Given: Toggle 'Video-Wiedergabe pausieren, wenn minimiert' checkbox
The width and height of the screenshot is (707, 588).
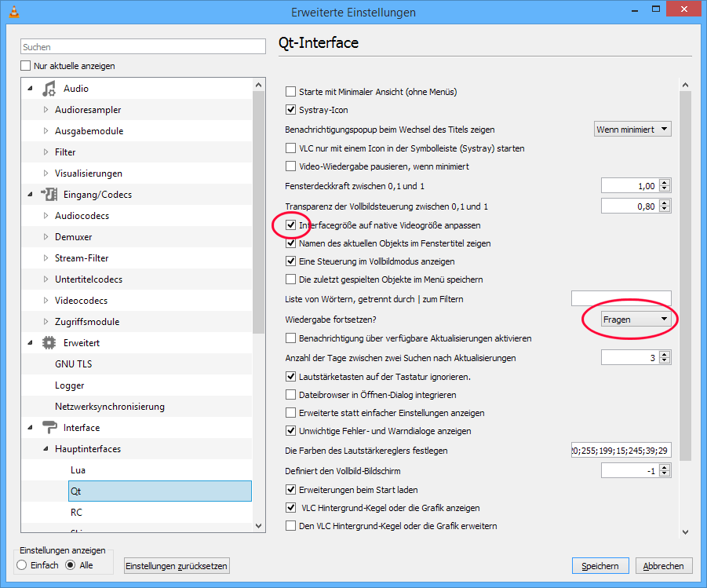Looking at the screenshot, I should tap(291, 166).
